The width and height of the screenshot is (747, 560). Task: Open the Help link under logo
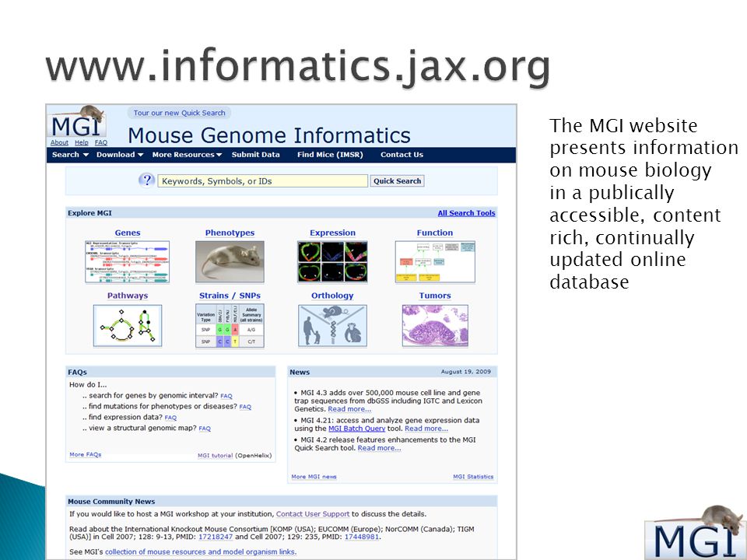[x=82, y=142]
